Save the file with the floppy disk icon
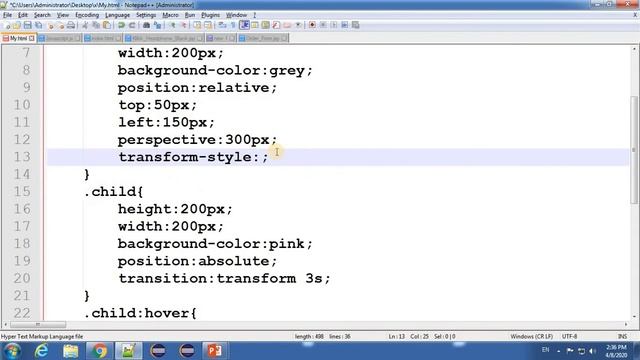The image size is (640, 360). pyautogui.click(x=27, y=25)
